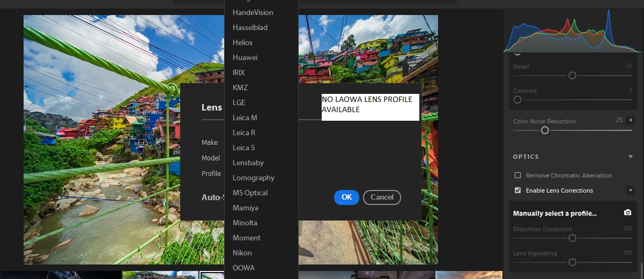Click the Contrast value 0

pos(631,90)
